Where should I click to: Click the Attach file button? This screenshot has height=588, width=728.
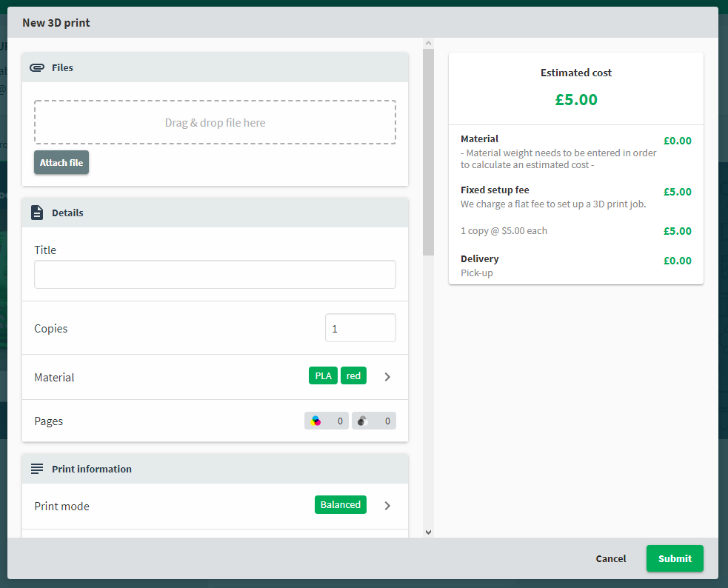point(61,162)
